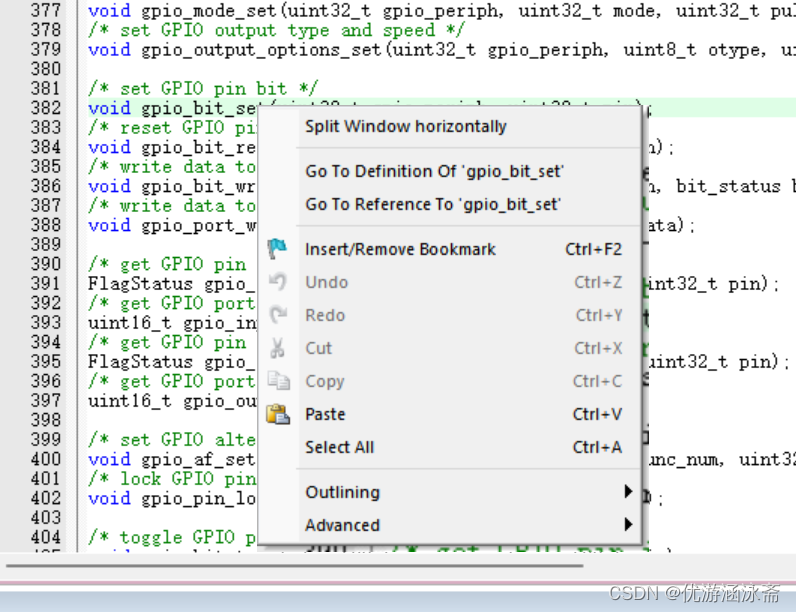796x612 pixels.
Task: Click FlagStatus on line 391
Action: [x=141, y=284]
